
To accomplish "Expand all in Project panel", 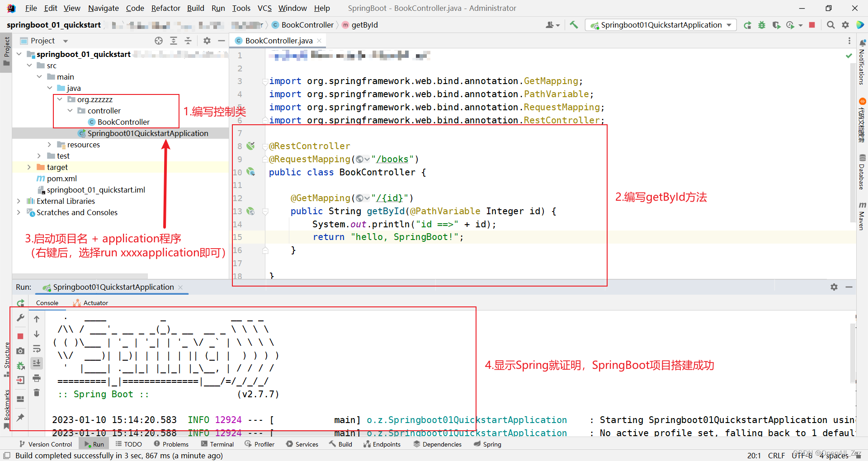I will tap(173, 41).
